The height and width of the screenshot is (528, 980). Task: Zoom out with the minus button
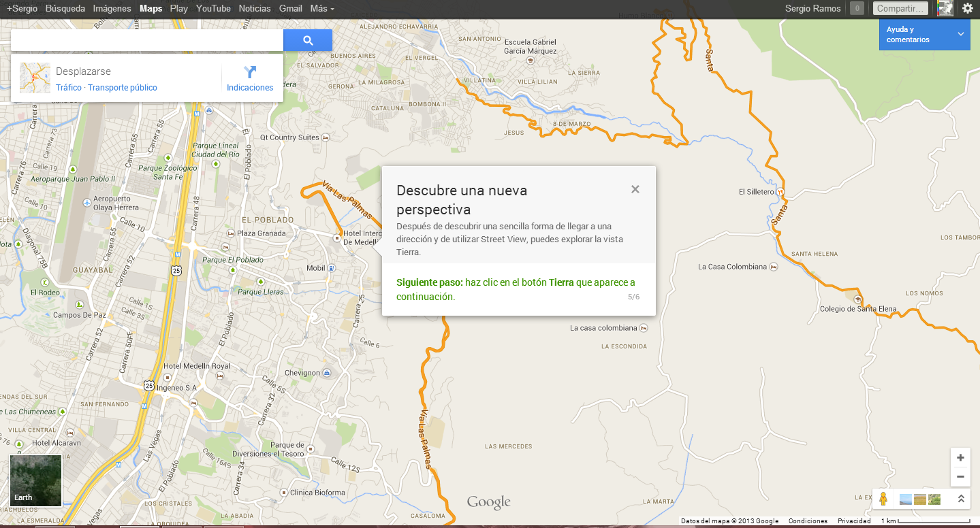[x=960, y=476]
